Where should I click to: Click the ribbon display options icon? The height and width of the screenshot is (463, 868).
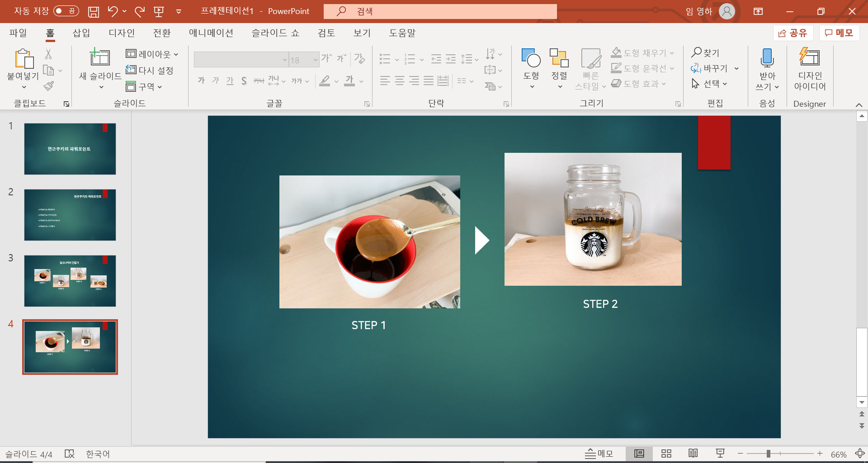click(x=758, y=11)
